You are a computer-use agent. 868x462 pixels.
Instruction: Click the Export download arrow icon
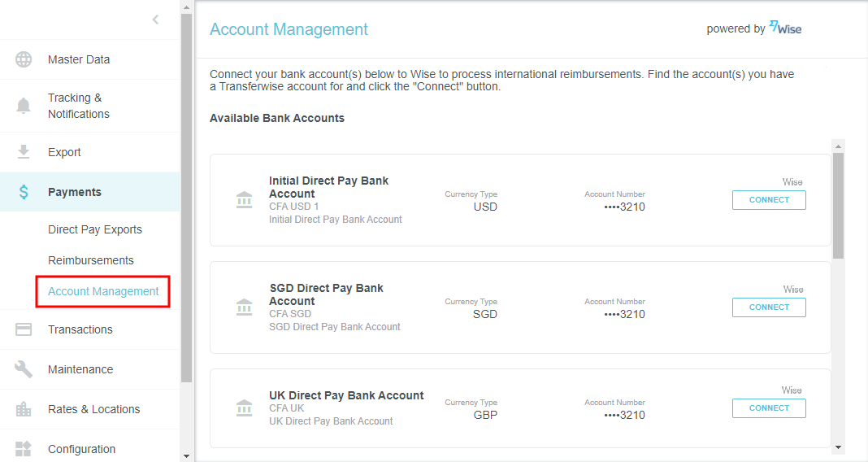pyautogui.click(x=24, y=152)
